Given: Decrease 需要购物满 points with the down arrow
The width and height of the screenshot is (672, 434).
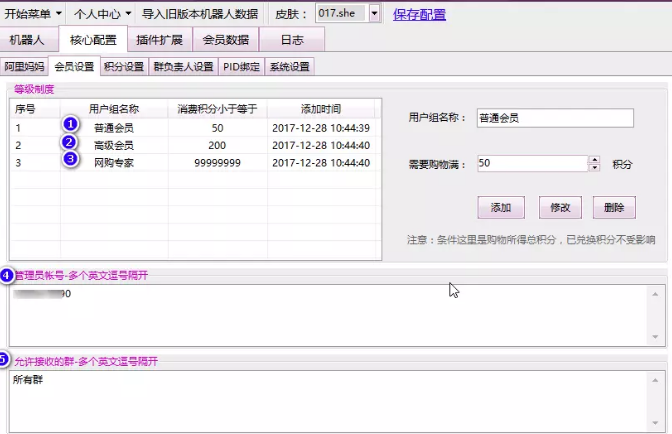Looking at the screenshot, I should click(x=594, y=167).
